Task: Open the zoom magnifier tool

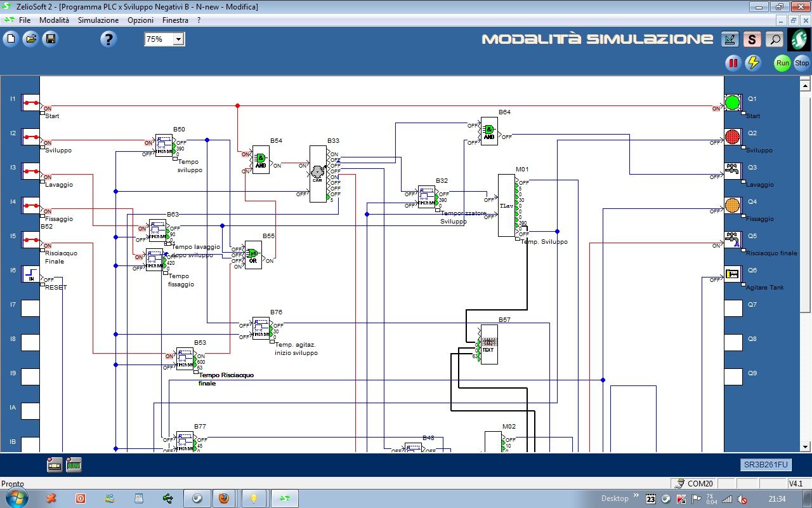Action: click(x=775, y=39)
